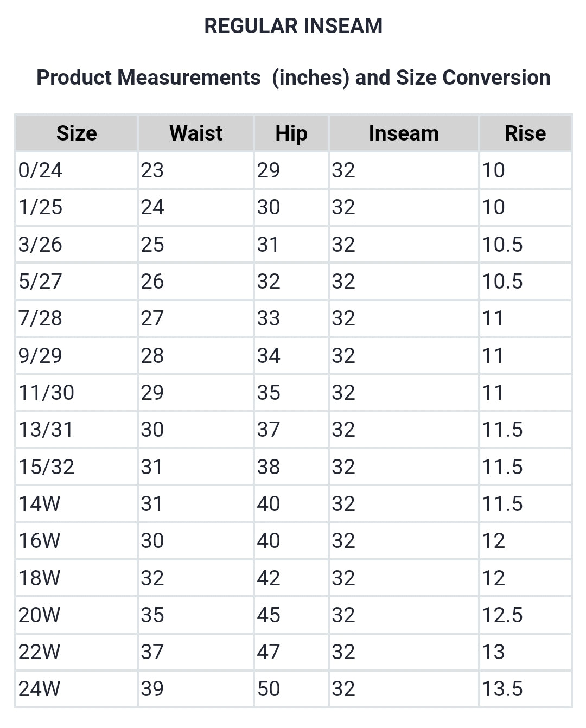
Task: Click the Waist column header
Action: [196, 133]
